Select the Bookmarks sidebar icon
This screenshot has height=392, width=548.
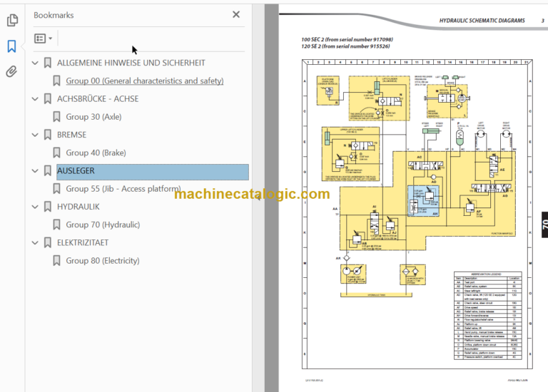(x=12, y=46)
